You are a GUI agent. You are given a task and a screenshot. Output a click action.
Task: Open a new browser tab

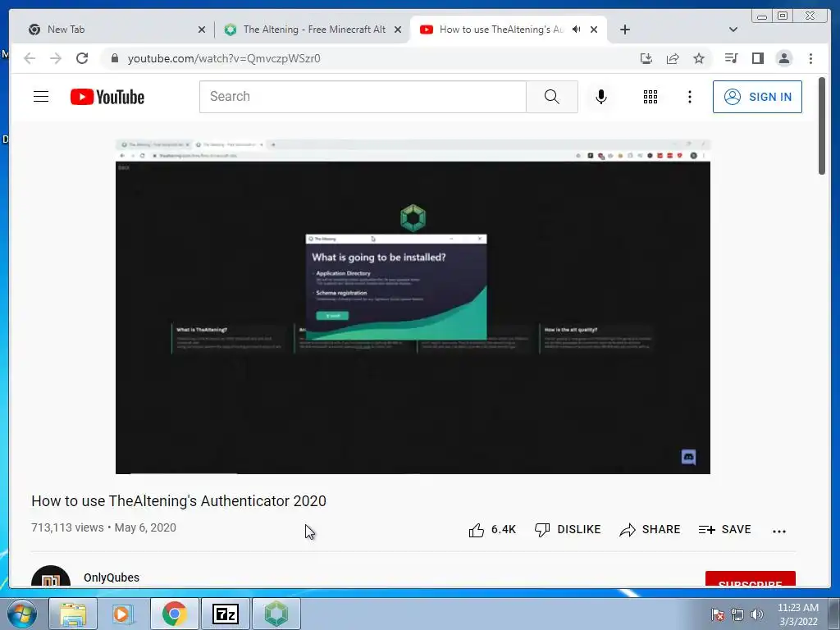click(624, 30)
